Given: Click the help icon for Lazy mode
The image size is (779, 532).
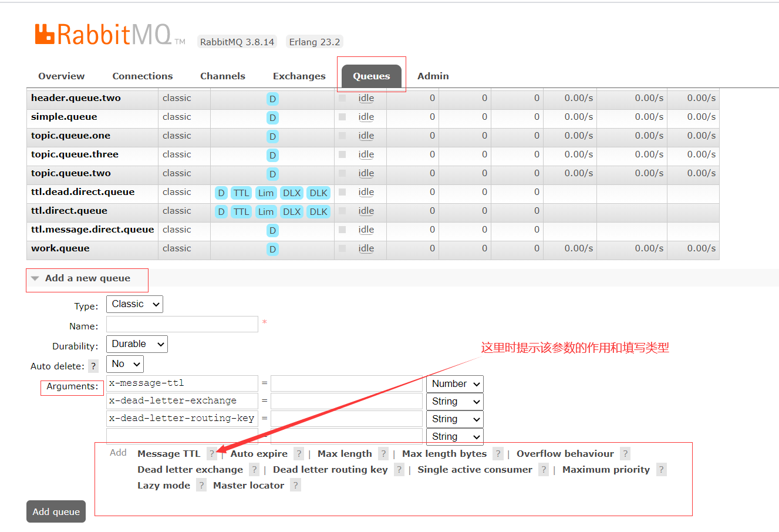Looking at the screenshot, I should pyautogui.click(x=201, y=486).
